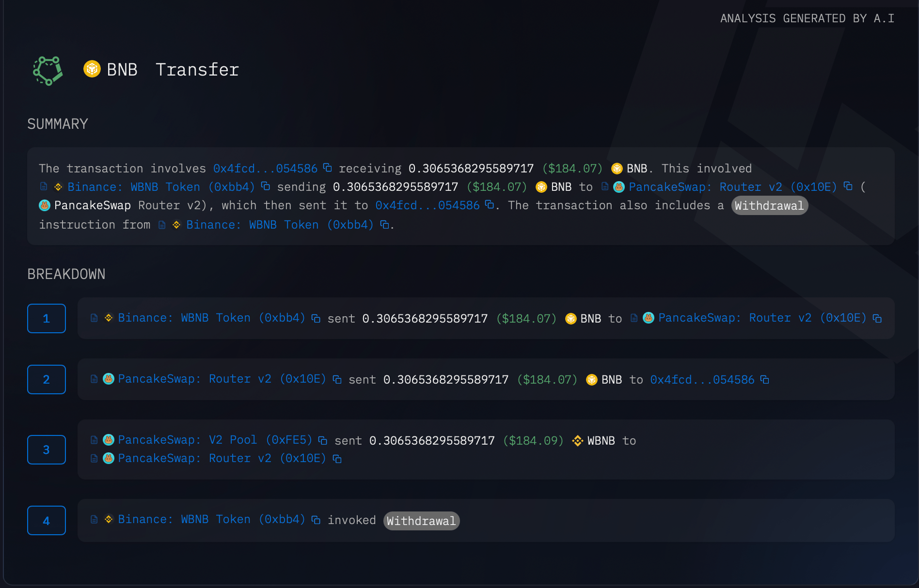919x588 pixels.
Task: Click the document icon before PancakeSwap: Router v2 in summary
Action: (604, 186)
